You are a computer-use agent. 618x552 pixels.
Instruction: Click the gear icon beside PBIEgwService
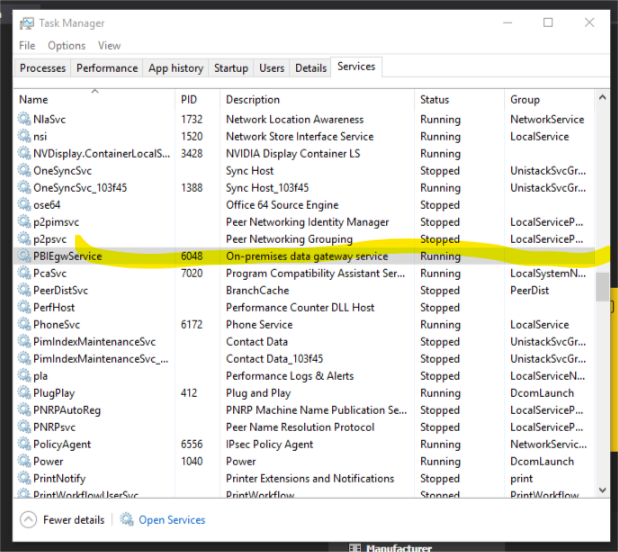(x=24, y=256)
